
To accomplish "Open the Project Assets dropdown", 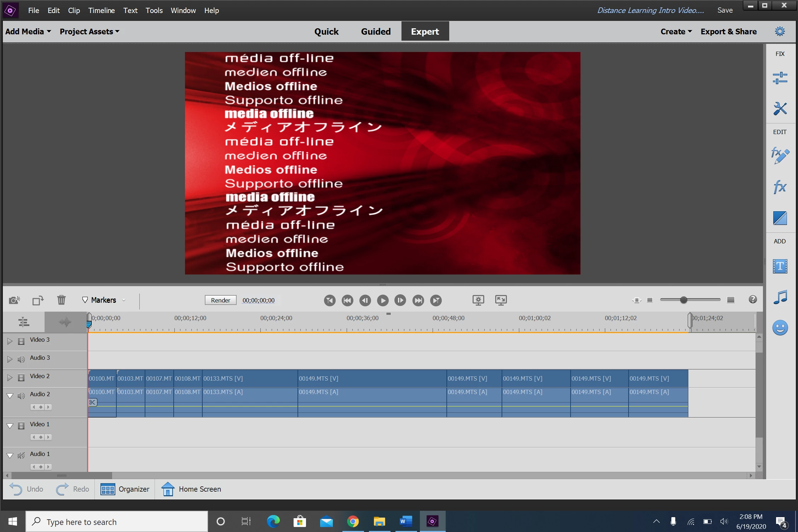I will (89, 31).
